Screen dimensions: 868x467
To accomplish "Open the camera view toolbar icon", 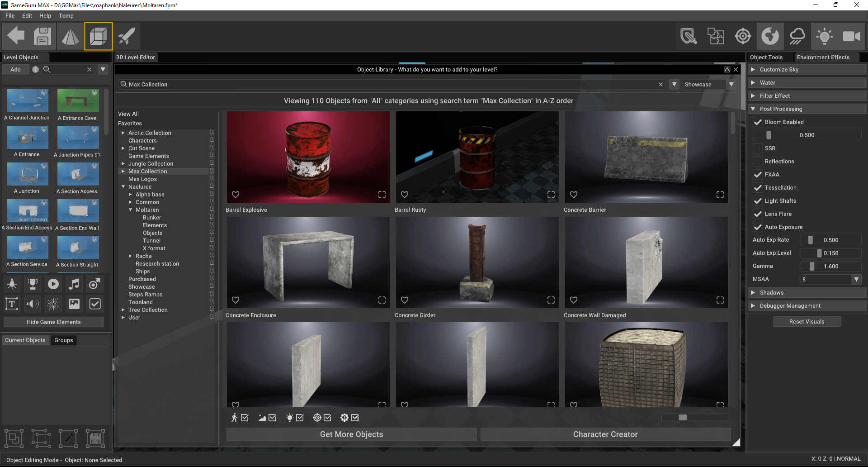I will tap(852, 36).
